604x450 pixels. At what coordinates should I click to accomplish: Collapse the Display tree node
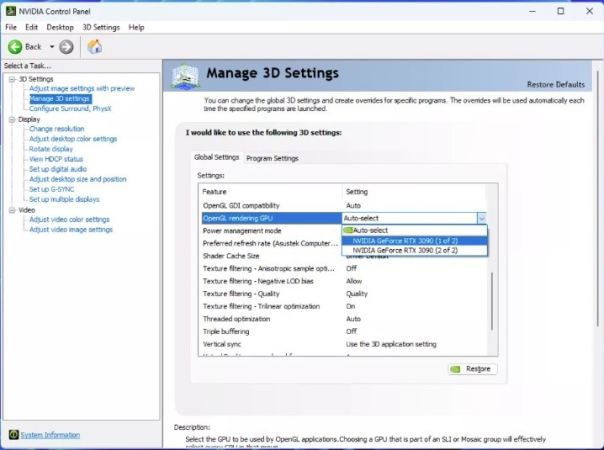(12, 119)
